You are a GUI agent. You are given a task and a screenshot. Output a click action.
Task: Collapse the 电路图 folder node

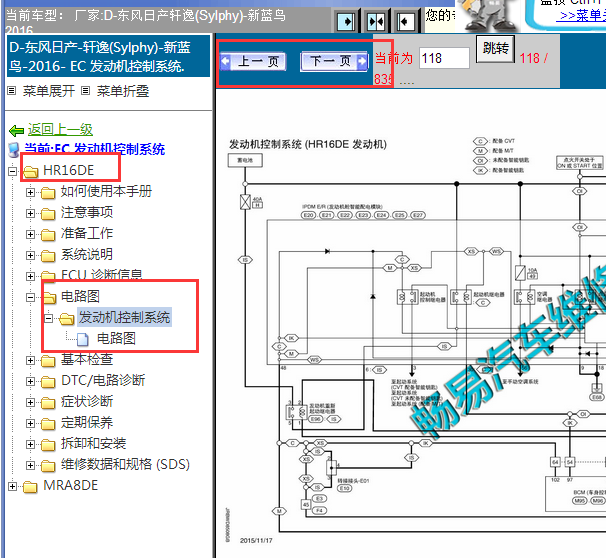point(30,297)
